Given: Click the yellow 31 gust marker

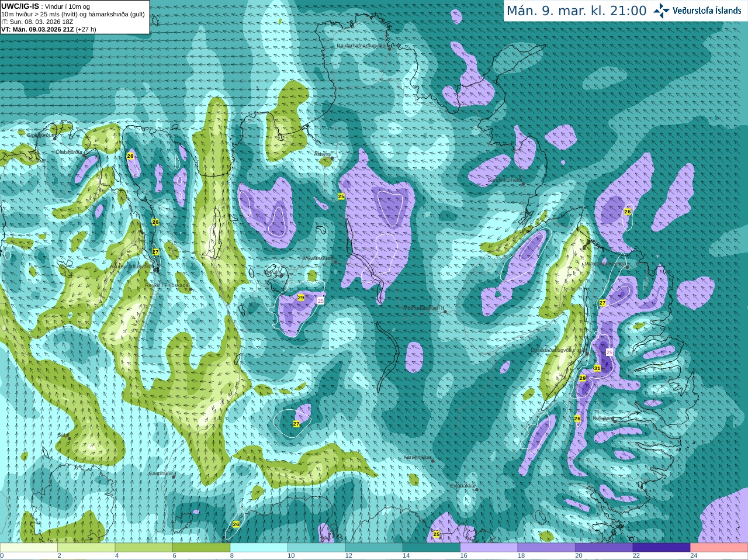Looking at the screenshot, I should click(x=597, y=368).
